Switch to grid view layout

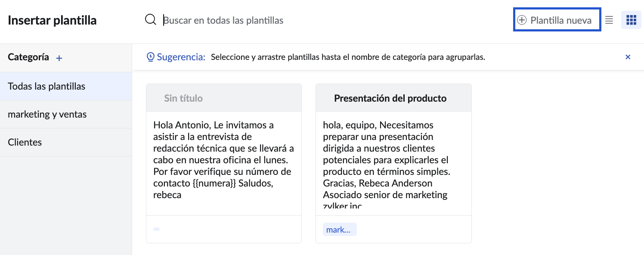[x=631, y=20]
